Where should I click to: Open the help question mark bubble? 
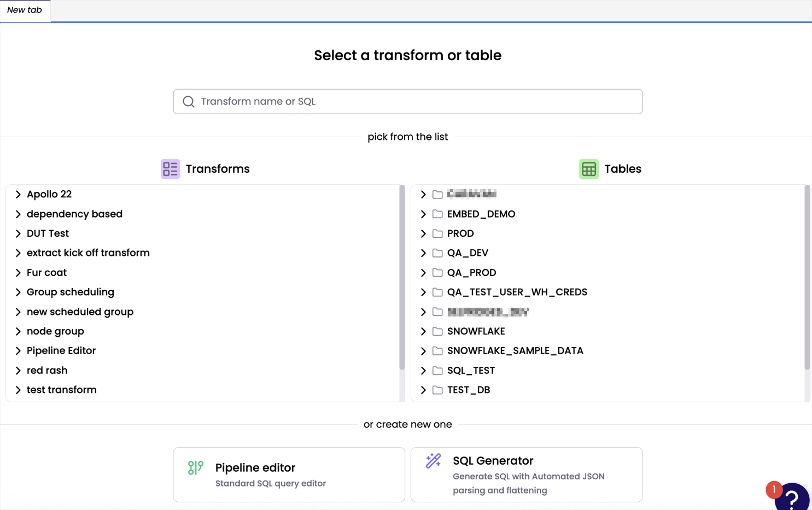[x=792, y=496]
